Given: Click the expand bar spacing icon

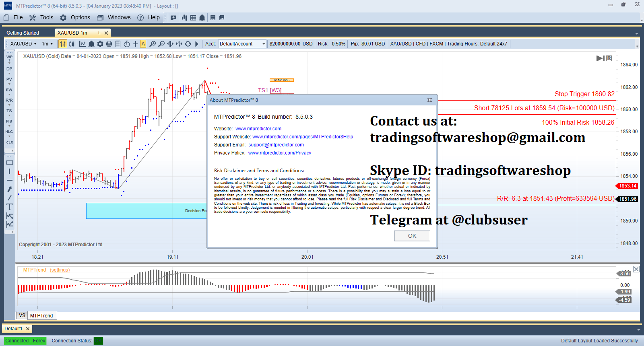Looking at the screenshot, I should (170, 44).
